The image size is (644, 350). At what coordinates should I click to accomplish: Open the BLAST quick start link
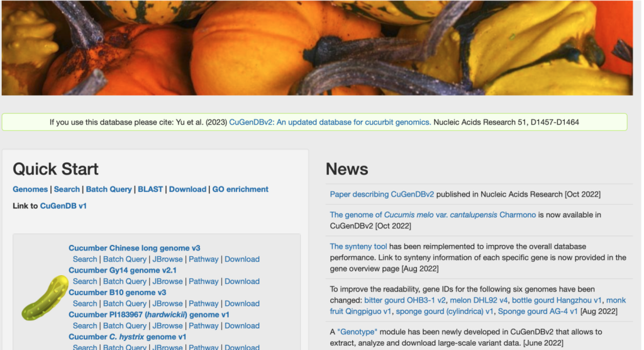[x=150, y=189]
